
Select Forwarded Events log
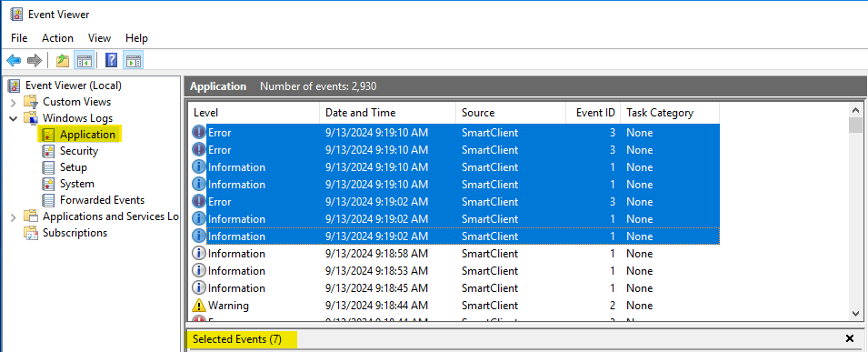point(95,199)
